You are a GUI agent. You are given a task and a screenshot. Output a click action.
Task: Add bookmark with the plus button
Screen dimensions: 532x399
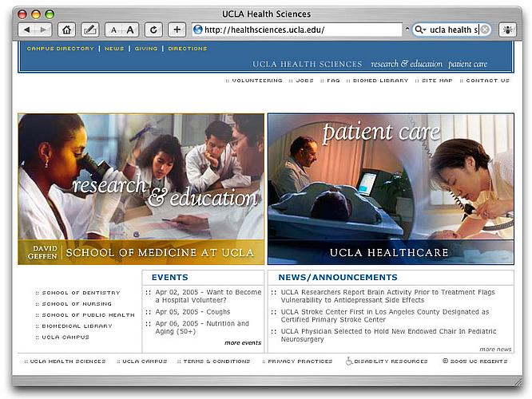click(177, 30)
